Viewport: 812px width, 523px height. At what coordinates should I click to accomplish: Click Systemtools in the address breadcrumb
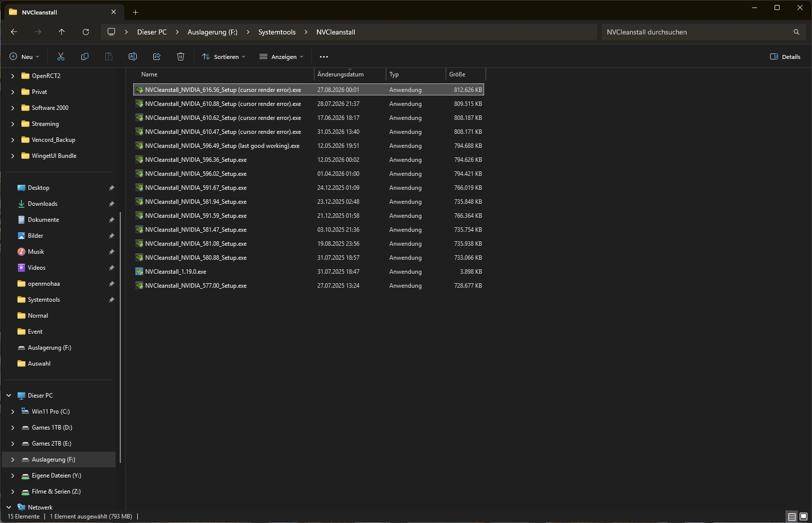pos(277,32)
